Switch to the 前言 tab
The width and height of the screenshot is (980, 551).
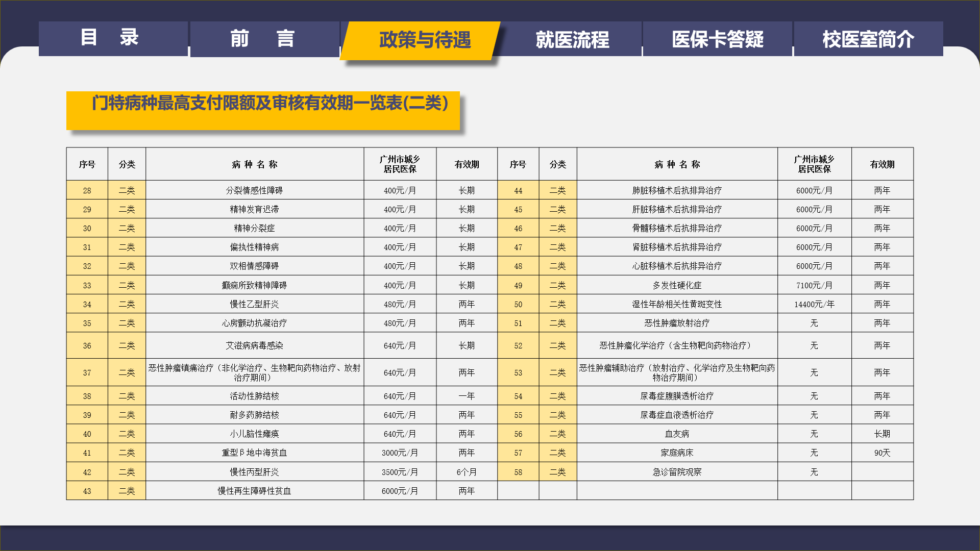click(x=264, y=39)
